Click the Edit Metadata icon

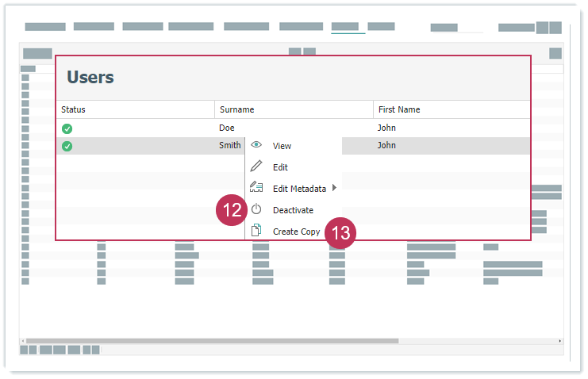click(x=256, y=189)
